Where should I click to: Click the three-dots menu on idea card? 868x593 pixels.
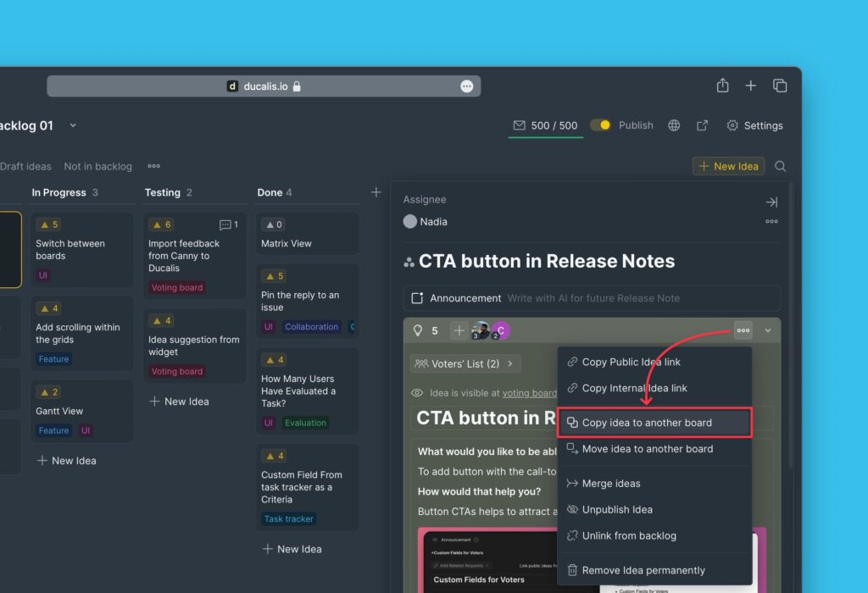(743, 330)
